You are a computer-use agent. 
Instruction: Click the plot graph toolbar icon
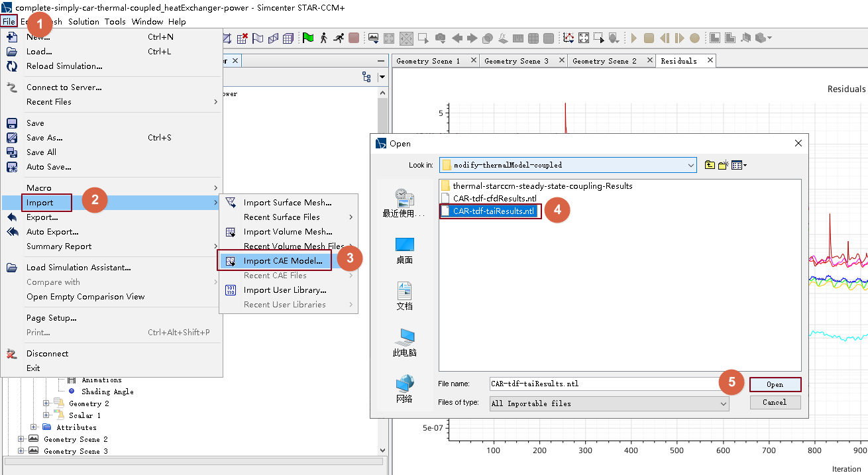pos(568,38)
